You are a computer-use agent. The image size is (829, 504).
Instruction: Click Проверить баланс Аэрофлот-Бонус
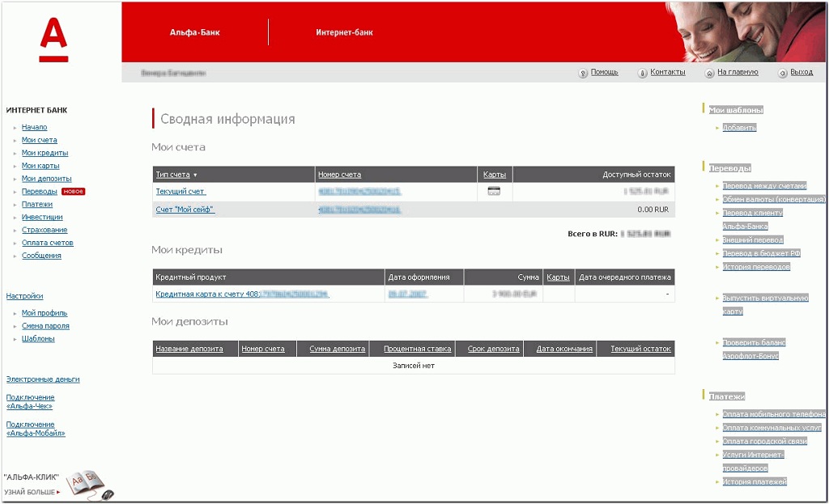[x=754, y=349]
